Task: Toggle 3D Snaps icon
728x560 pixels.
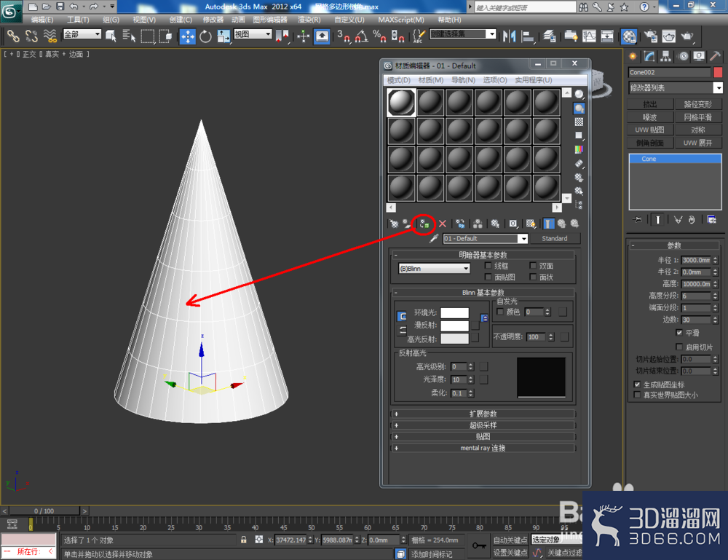Action: [343, 36]
